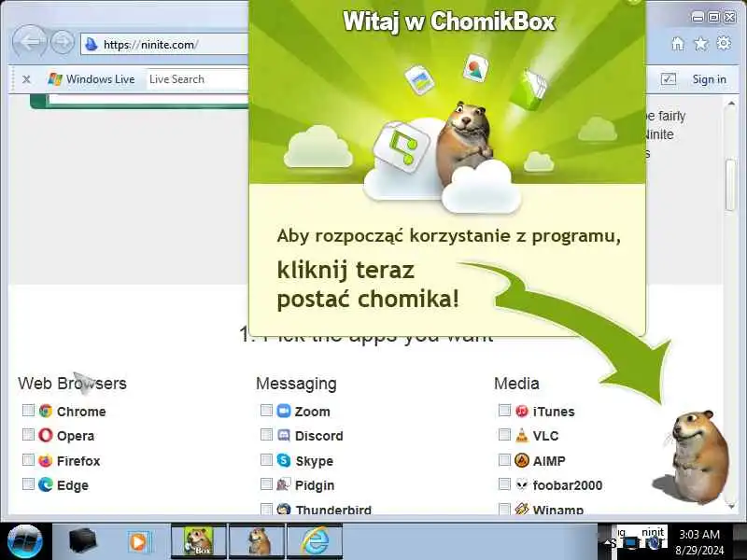Click the Skype app icon
747x560 pixels.
[284, 460]
